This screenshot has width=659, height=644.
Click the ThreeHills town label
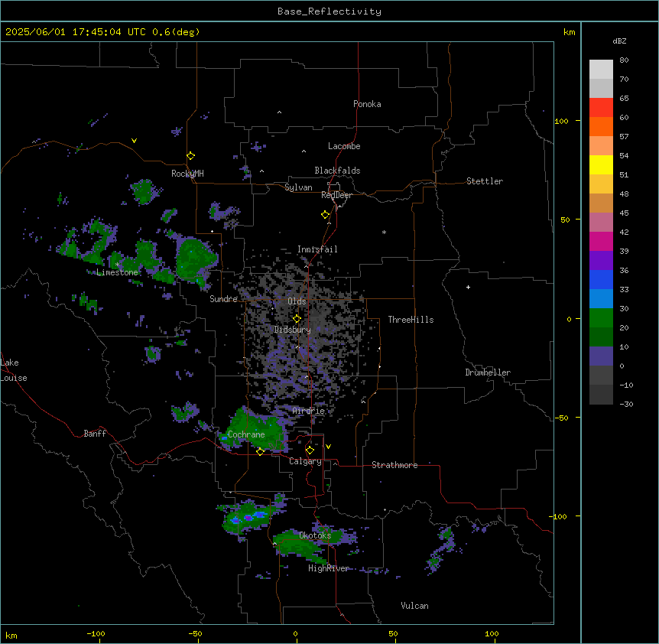(x=411, y=320)
